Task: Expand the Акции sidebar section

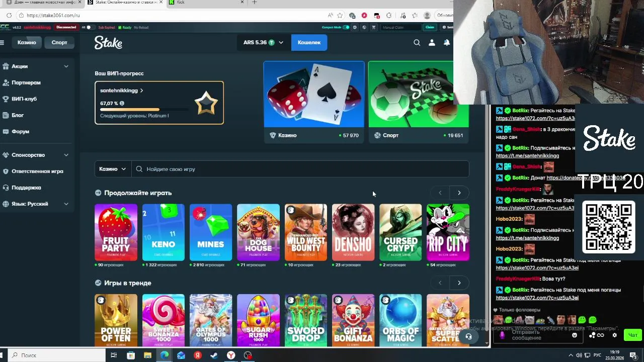Action: 66,66
